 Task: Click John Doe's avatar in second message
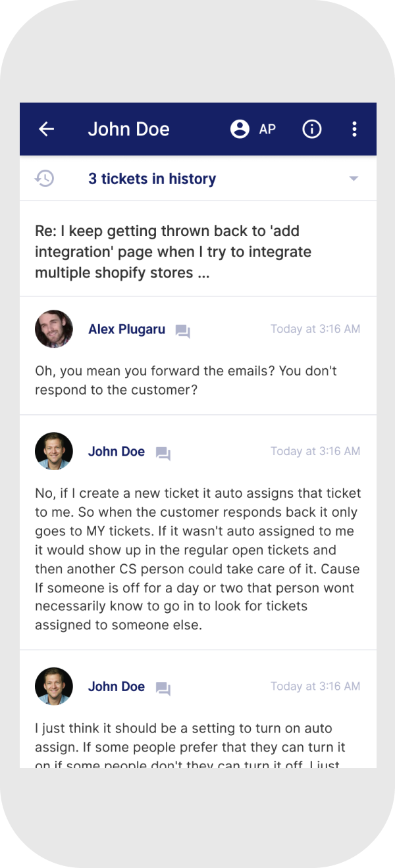[x=54, y=451]
